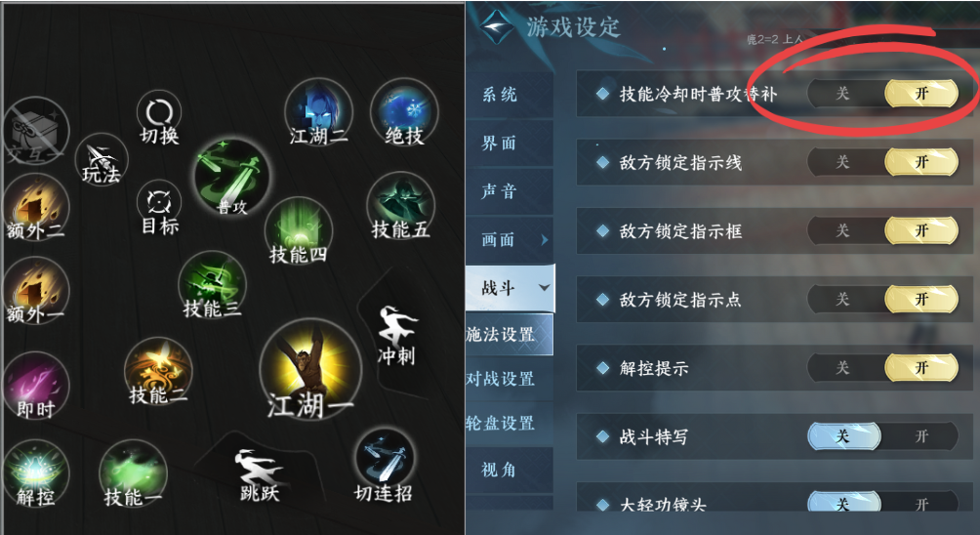
Task: Tap the 跳跃 jump icon
Action: tap(260, 475)
